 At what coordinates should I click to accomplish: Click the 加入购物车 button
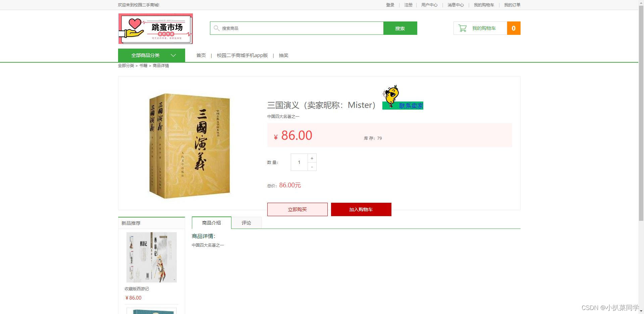click(x=361, y=209)
